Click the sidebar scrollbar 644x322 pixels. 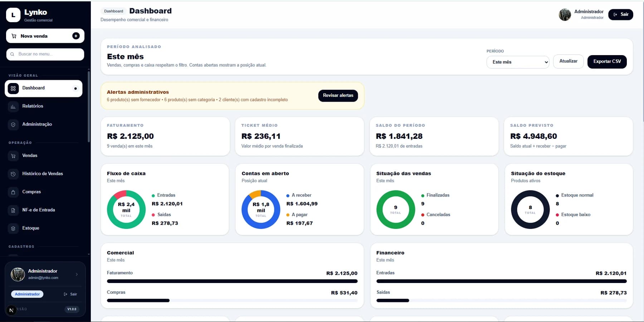click(x=89, y=107)
